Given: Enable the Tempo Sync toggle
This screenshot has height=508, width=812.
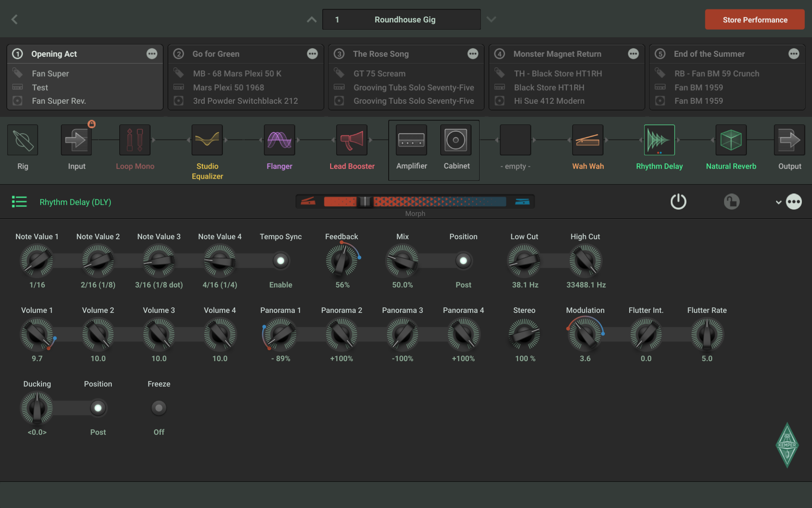Looking at the screenshot, I should pyautogui.click(x=280, y=261).
